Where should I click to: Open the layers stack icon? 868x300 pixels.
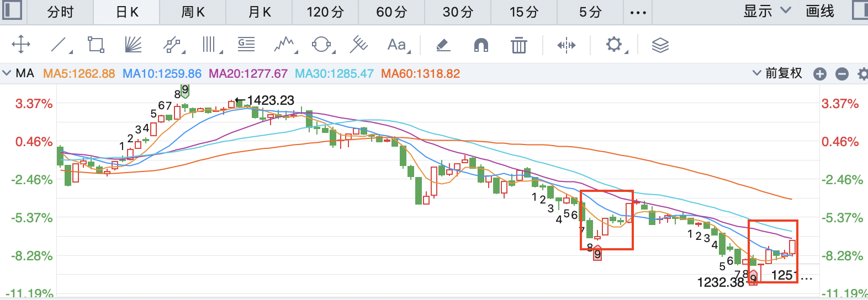click(660, 45)
